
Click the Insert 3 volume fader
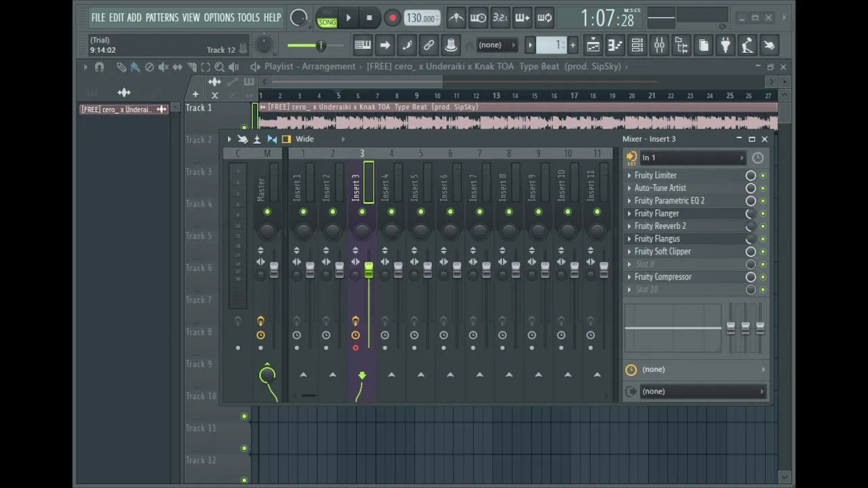pyautogui.click(x=369, y=270)
